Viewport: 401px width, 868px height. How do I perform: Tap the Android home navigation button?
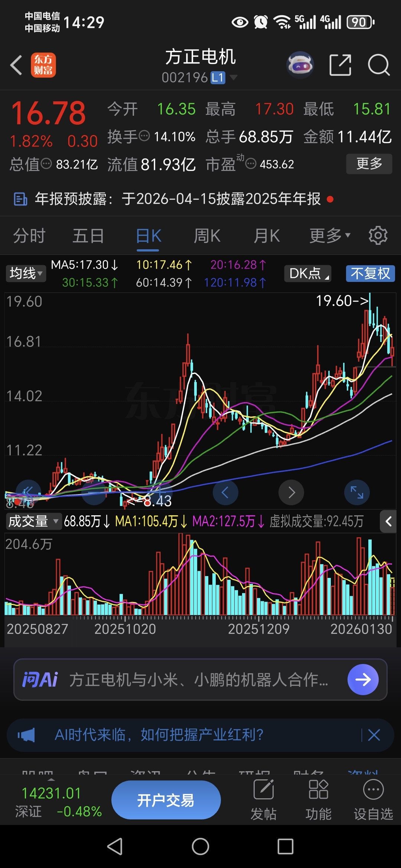click(200, 847)
